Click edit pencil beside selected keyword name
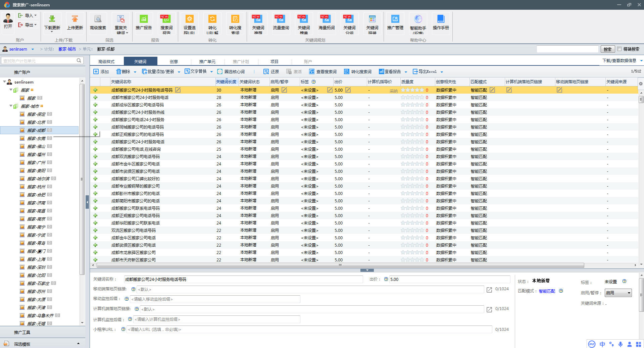This screenshot has height=348, width=644. click(178, 90)
